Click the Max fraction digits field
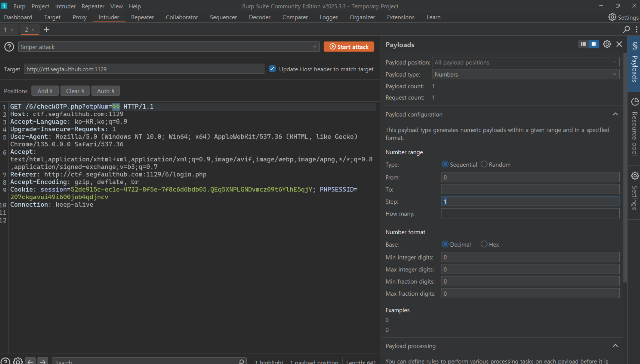Image resolution: width=640 pixels, height=364 pixels. [530, 293]
